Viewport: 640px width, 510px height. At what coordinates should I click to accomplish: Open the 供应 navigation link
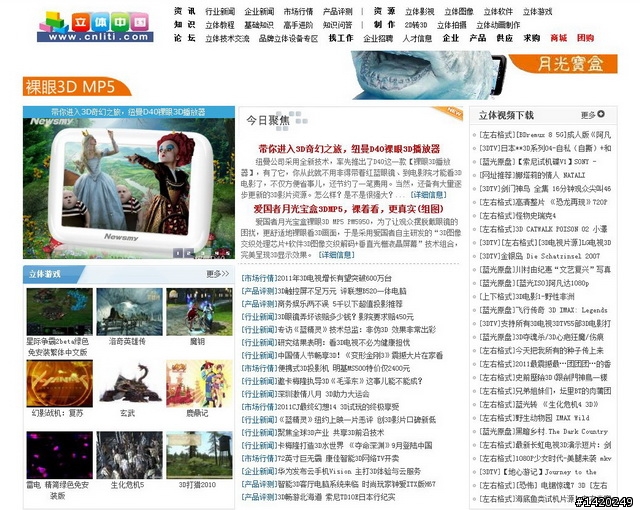[505, 38]
